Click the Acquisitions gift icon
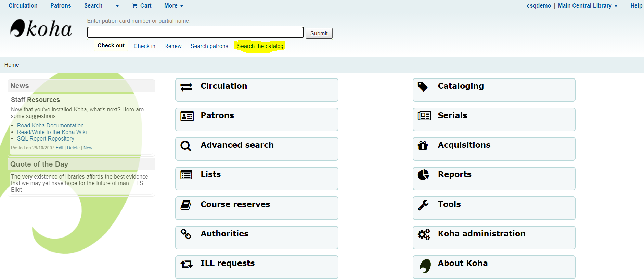Viewport: 644px width, 280px height. click(423, 146)
